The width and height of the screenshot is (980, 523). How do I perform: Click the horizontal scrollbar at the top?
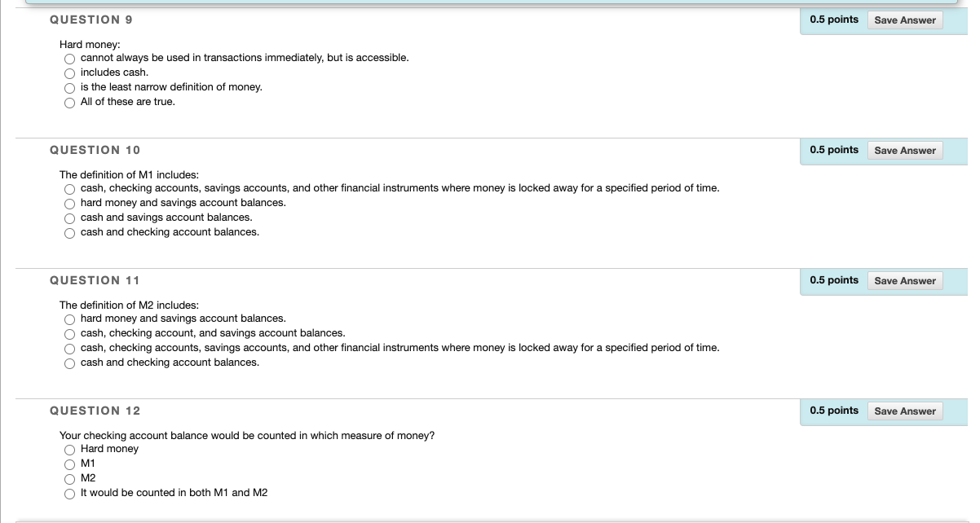tap(489, 3)
